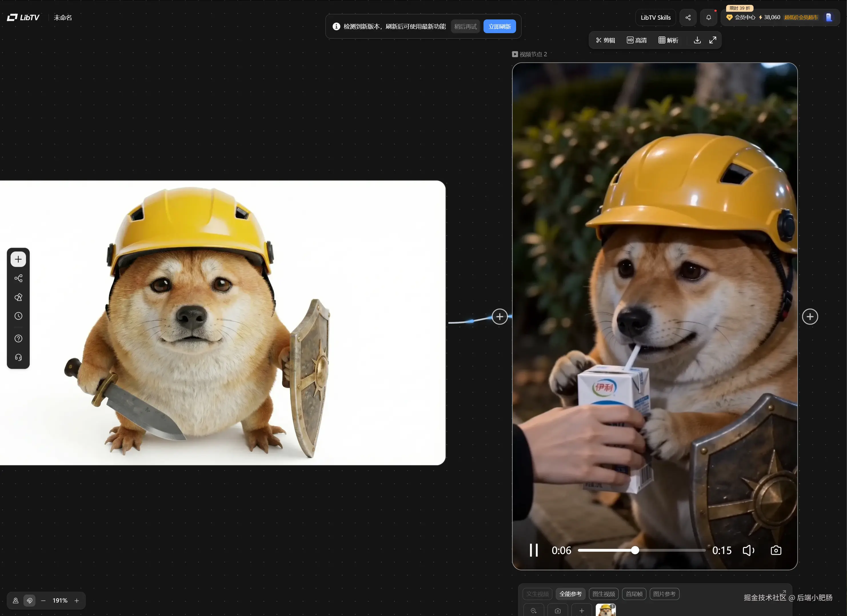Click the add node plus button in left sidebar
This screenshot has height=616, width=847.
18,259
